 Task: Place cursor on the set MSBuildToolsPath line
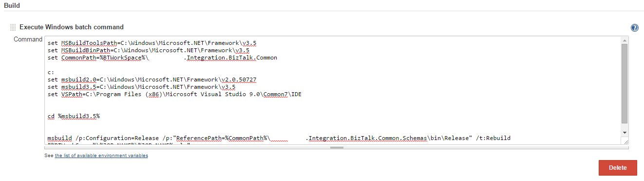point(152,42)
